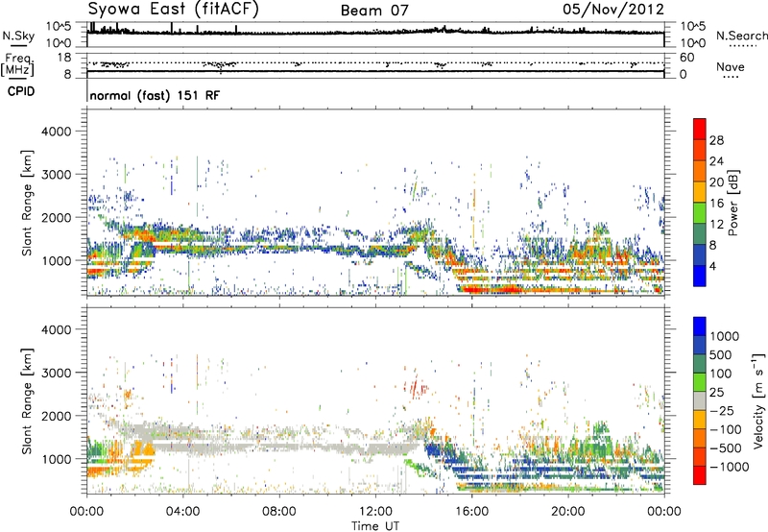Click the "28" power colorbar value
768x532 pixels.
pos(716,140)
